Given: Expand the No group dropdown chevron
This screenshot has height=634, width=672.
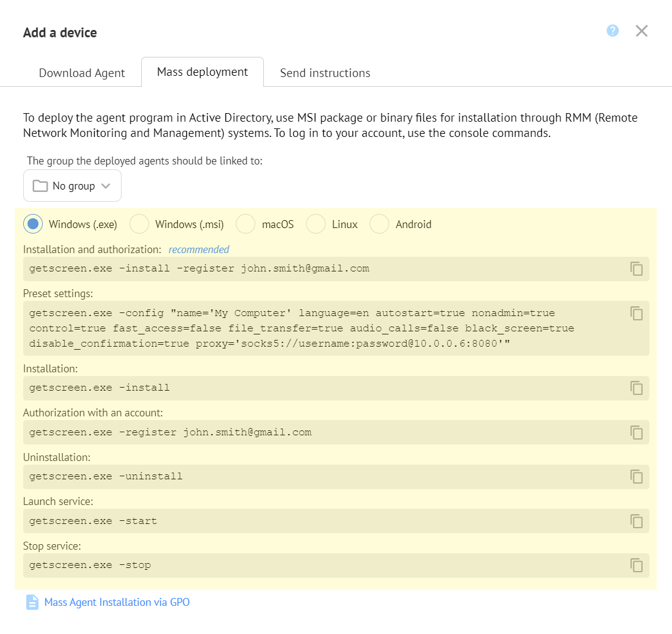Looking at the screenshot, I should (106, 186).
